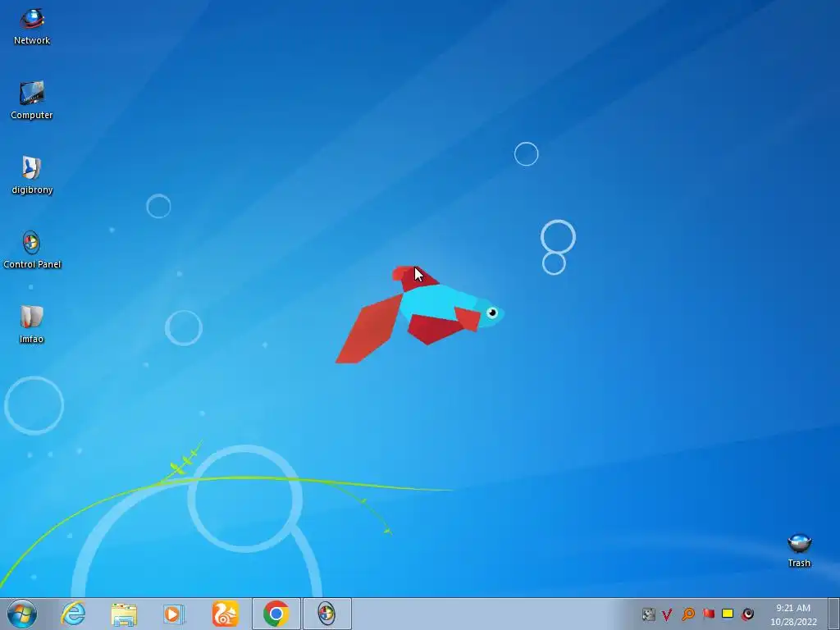This screenshot has width=840, height=630.
Task: Click the orange magnifier tray icon
Action: [x=688, y=614]
